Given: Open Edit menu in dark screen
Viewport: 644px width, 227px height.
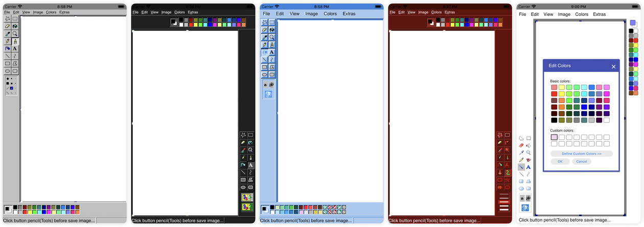Looking at the screenshot, I should point(145,12).
